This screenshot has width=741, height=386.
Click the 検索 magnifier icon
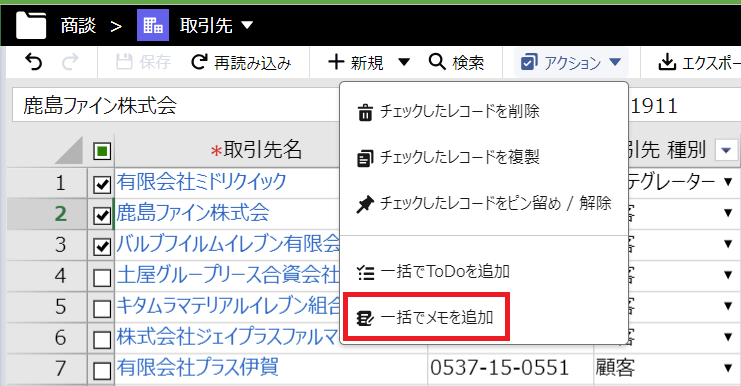[437, 62]
